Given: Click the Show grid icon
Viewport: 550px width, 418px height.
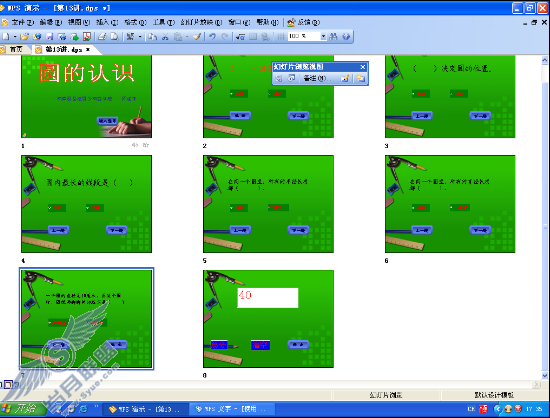Looking at the screenshot, I should pos(281,36).
